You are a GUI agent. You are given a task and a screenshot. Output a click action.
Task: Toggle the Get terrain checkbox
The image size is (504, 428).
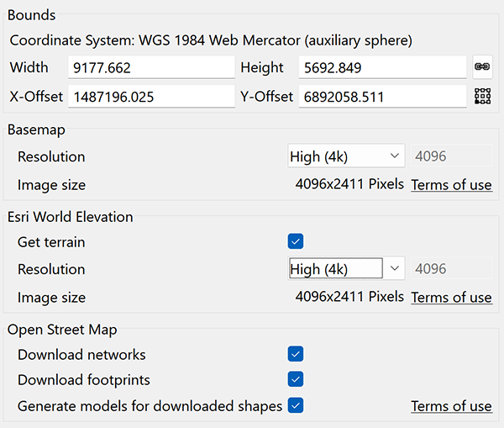click(295, 242)
